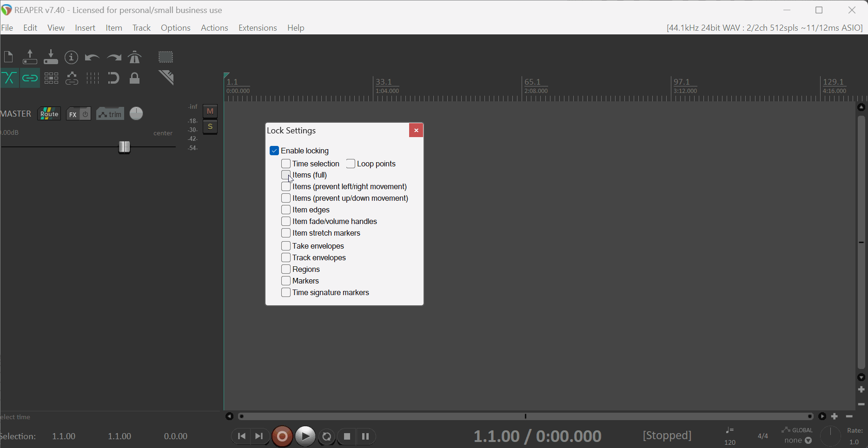Toggle ripple editing icon
868x448 pixels.
51,78
